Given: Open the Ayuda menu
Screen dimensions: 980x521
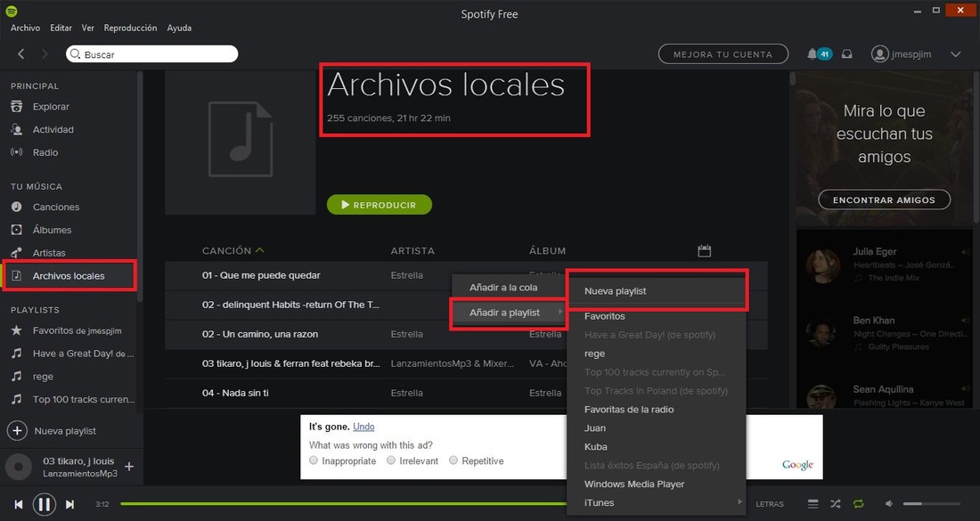Looking at the screenshot, I should (x=179, y=28).
